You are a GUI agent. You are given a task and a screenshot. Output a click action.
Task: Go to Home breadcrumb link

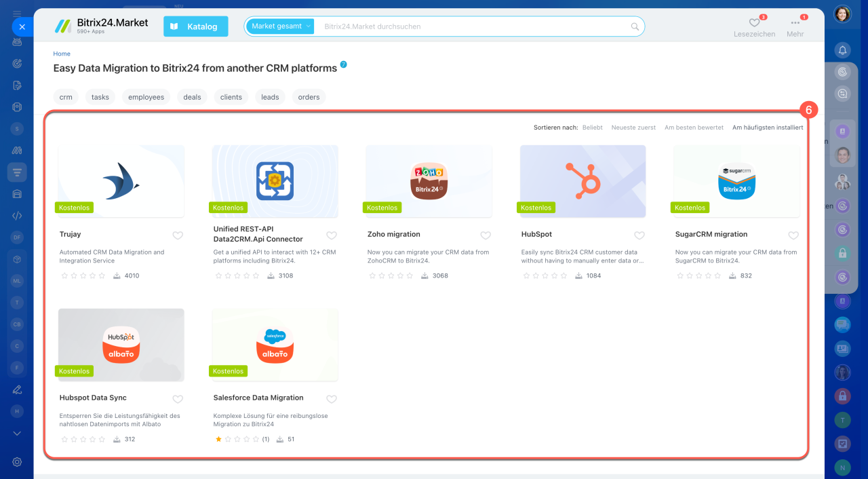62,54
